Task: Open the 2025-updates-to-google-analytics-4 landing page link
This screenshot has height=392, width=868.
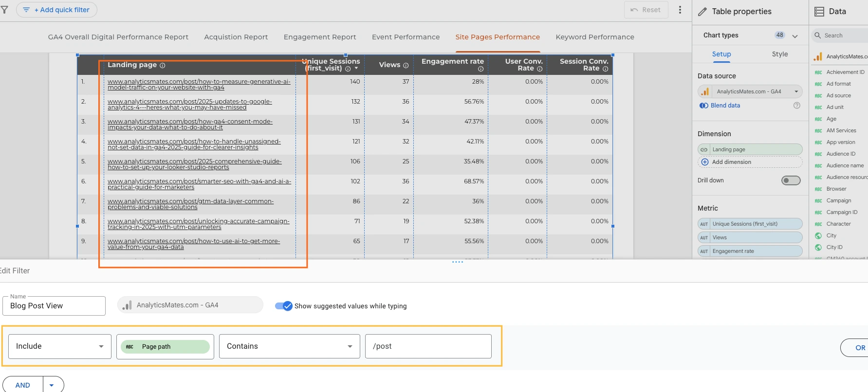Action: (190, 105)
